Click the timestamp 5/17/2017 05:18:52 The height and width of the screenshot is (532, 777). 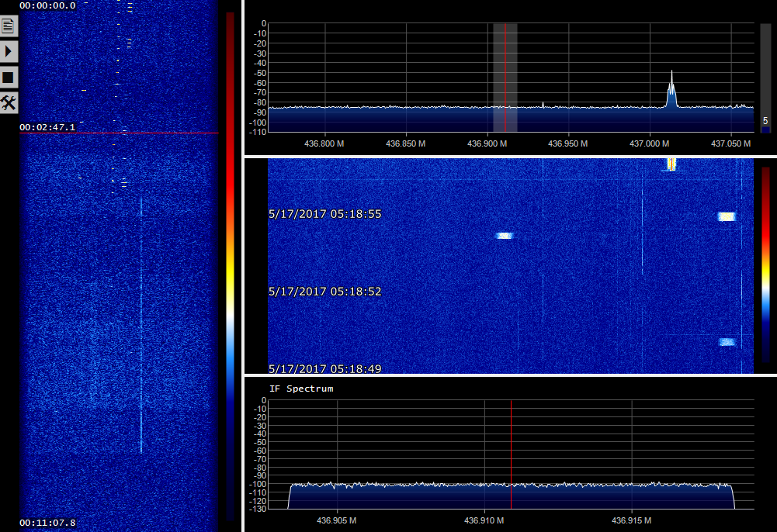(x=325, y=292)
